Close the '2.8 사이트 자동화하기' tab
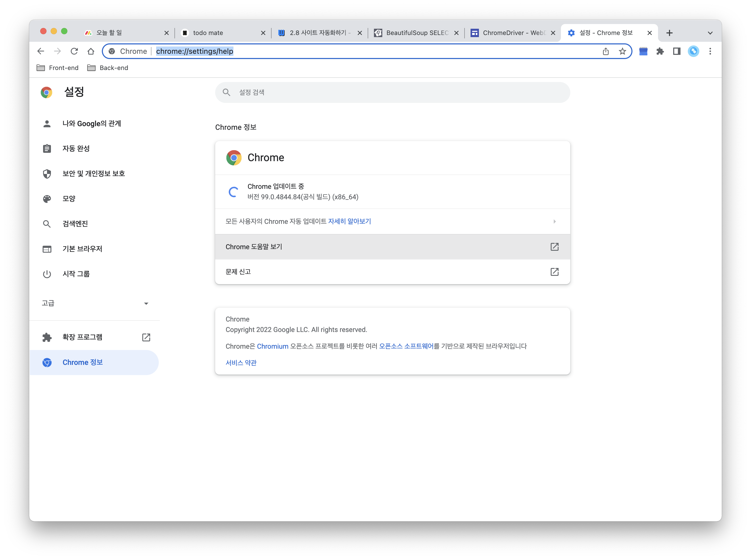The width and height of the screenshot is (751, 560). tap(360, 33)
